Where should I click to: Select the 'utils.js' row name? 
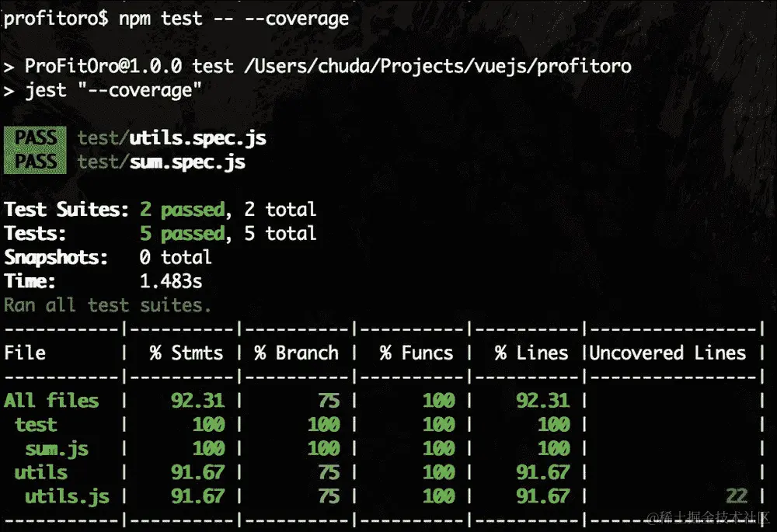coord(68,496)
